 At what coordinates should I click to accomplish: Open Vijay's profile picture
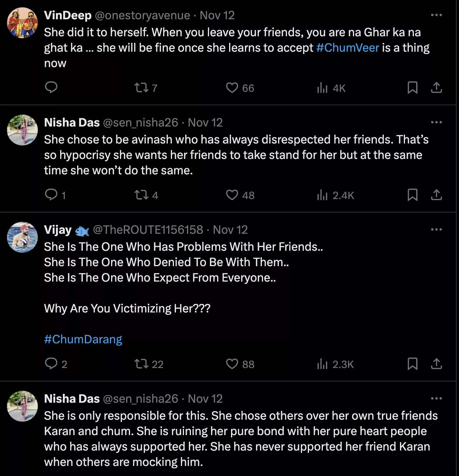pos(22,237)
